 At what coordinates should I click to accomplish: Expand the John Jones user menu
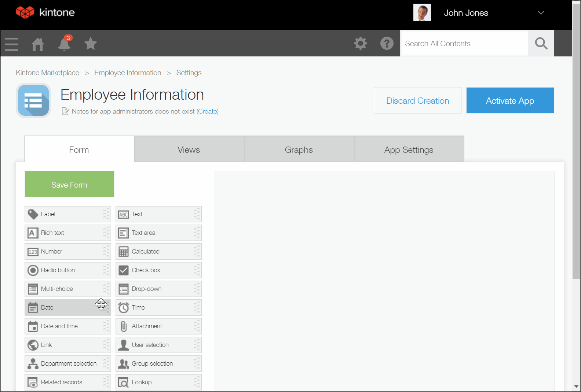coord(540,13)
